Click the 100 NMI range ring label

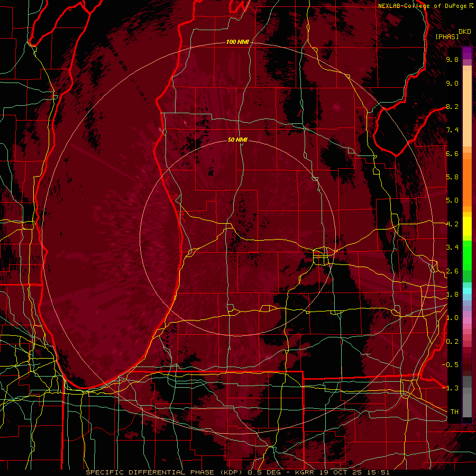pyautogui.click(x=237, y=42)
